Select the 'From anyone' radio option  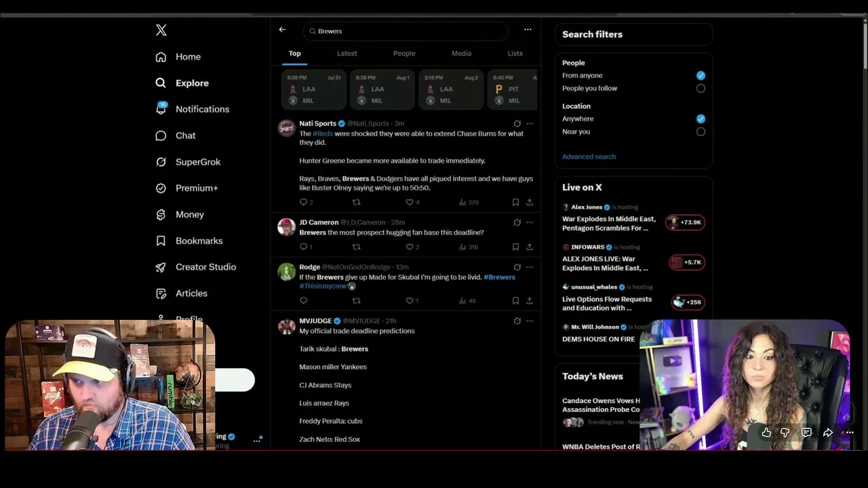pos(701,75)
